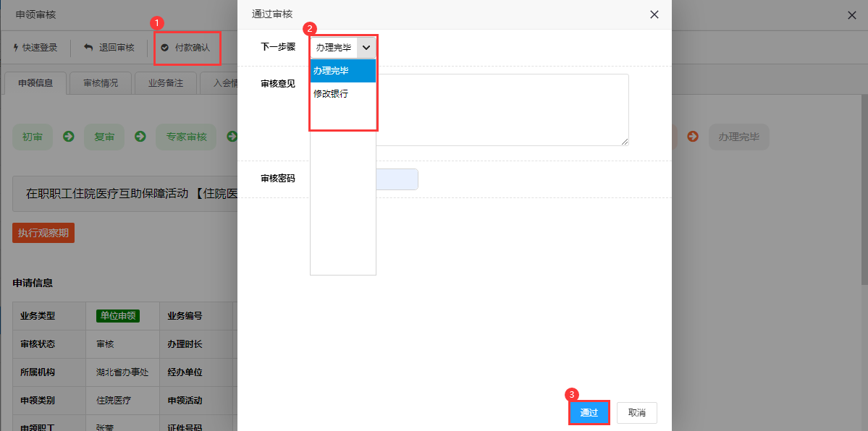
Task: Click the lightning icon of 快速登录
Action: coord(16,48)
